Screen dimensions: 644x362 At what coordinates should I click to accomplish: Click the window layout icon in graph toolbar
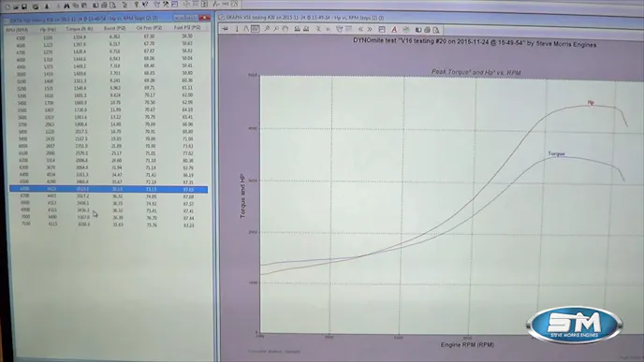[382, 30]
